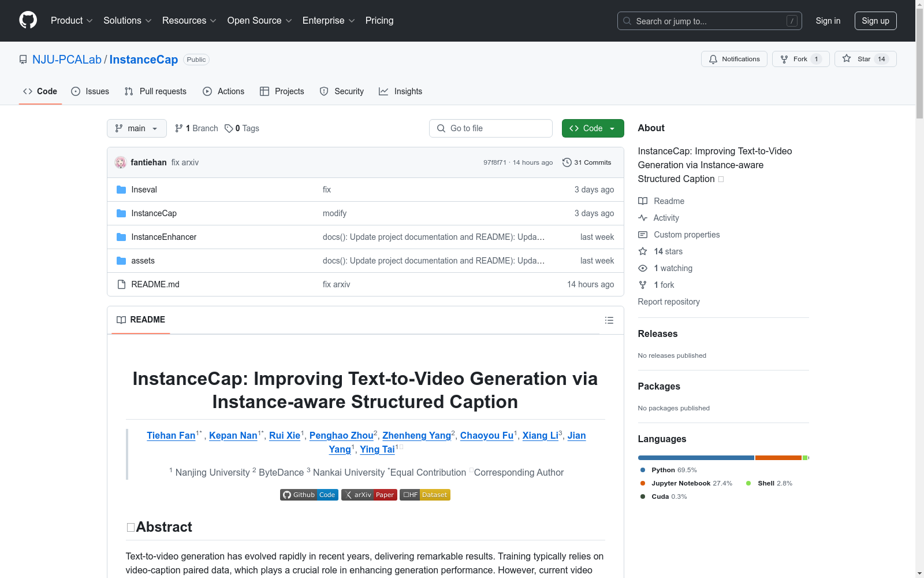Focus the Search or jump to field
The image size is (924, 578).
pos(710,21)
